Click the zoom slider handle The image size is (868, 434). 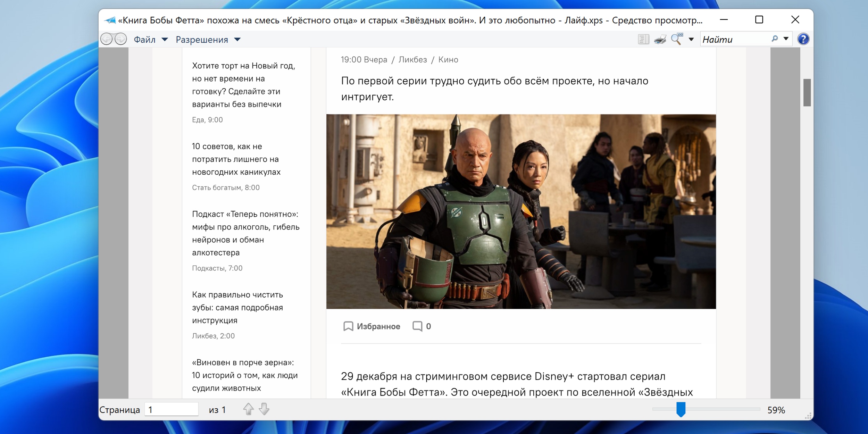681,409
